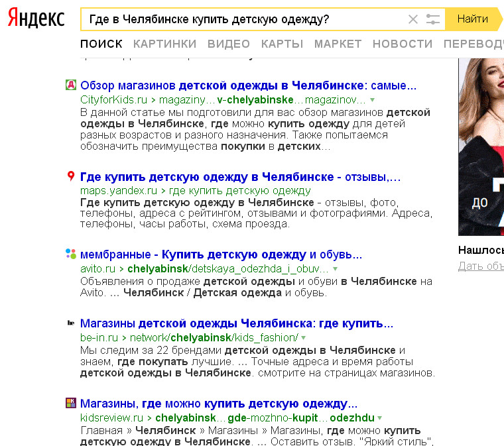Open the fashion advertisement banner image
Image resolution: width=504 pixels, height=446 pixels.
click(x=481, y=146)
